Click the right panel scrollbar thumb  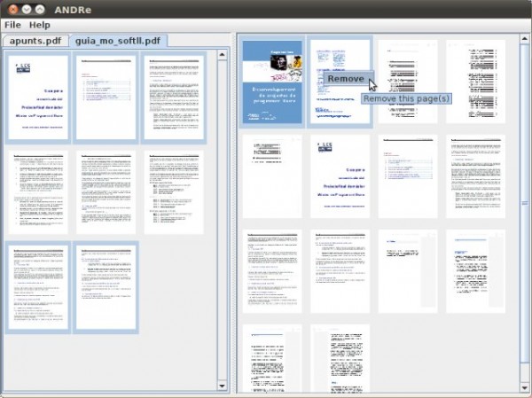pos(525,203)
